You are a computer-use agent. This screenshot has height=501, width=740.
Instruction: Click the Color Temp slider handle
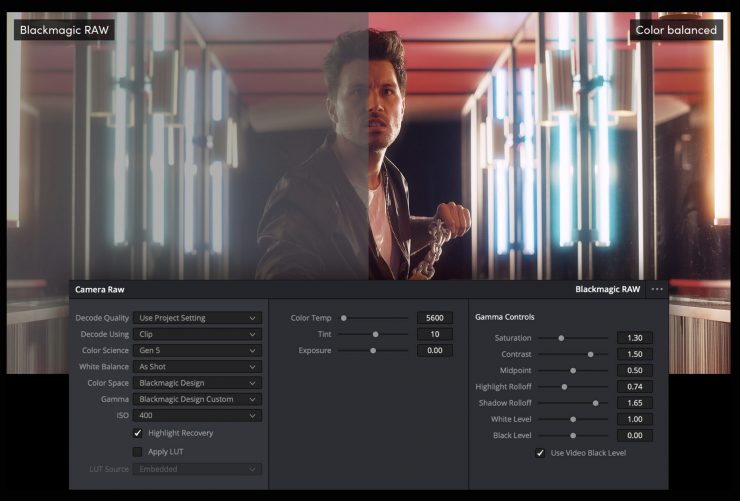[344, 318]
